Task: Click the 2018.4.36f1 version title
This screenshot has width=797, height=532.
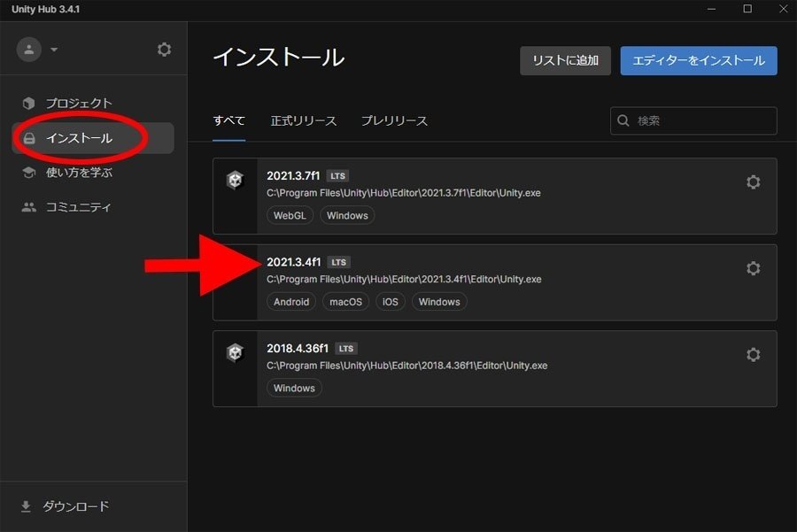Action: pyautogui.click(x=298, y=349)
